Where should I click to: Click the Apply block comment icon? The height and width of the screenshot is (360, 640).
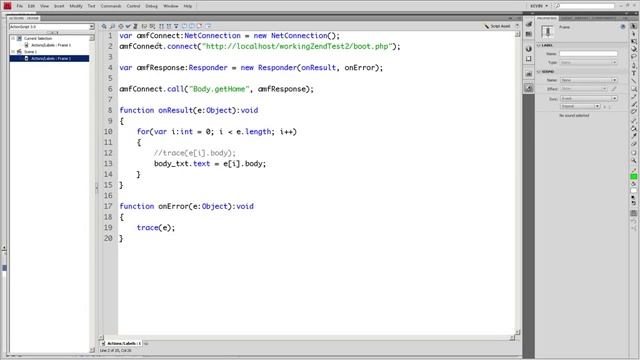coord(184,26)
